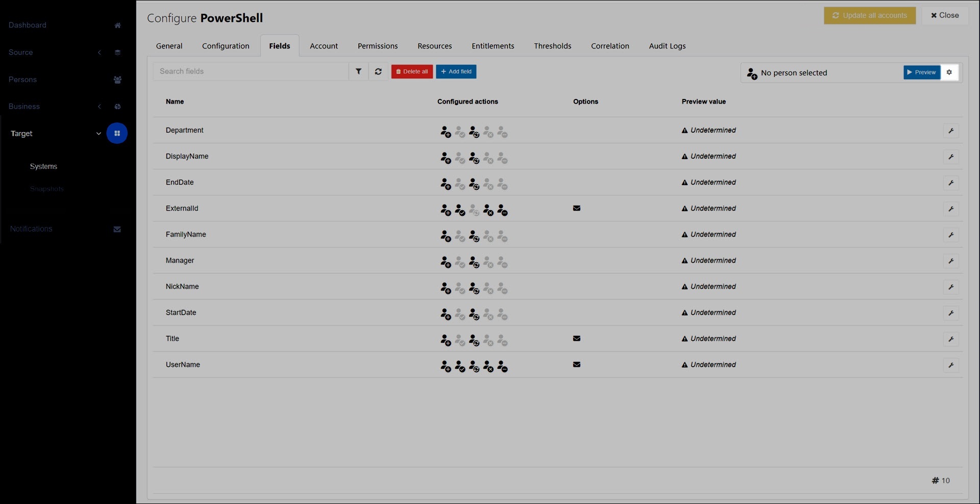The width and height of the screenshot is (980, 504).
Task: Open preview settings gear icon
Action: (x=949, y=72)
